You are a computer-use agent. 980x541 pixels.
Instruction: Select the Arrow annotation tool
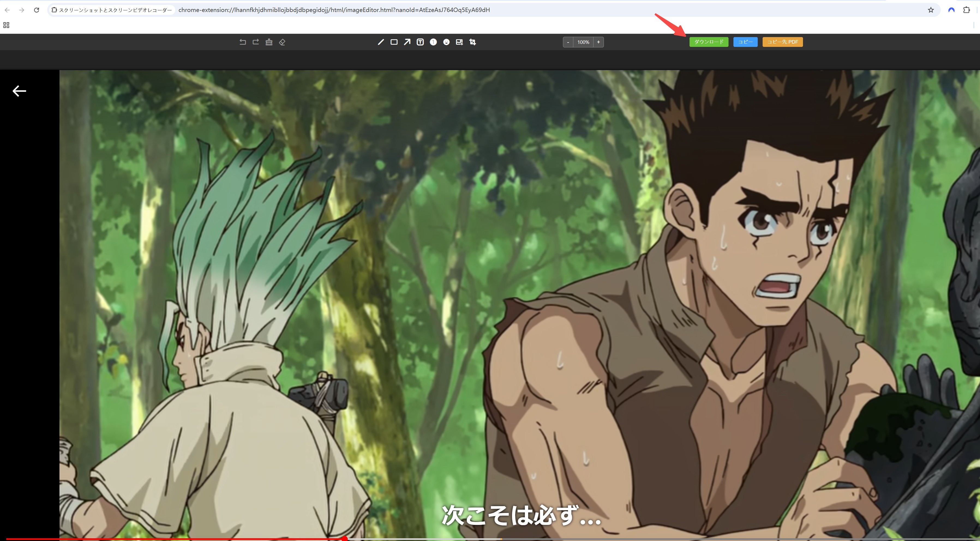click(x=407, y=42)
